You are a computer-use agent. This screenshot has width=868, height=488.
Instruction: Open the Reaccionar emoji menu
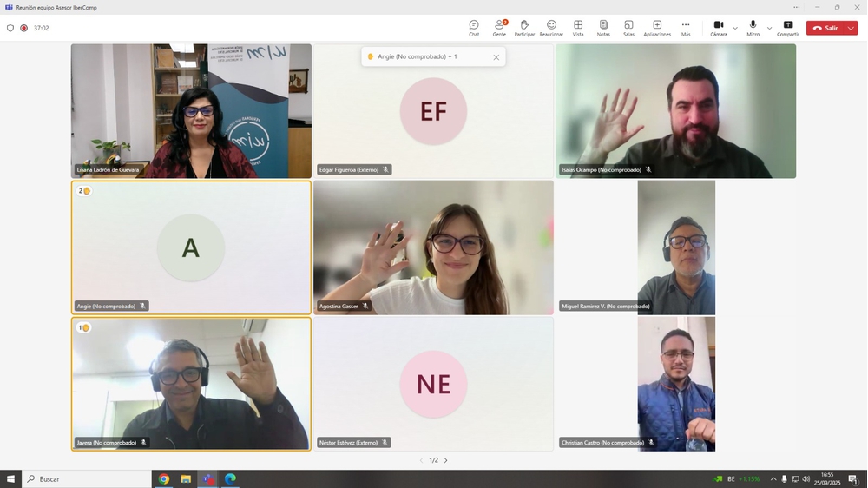point(551,28)
